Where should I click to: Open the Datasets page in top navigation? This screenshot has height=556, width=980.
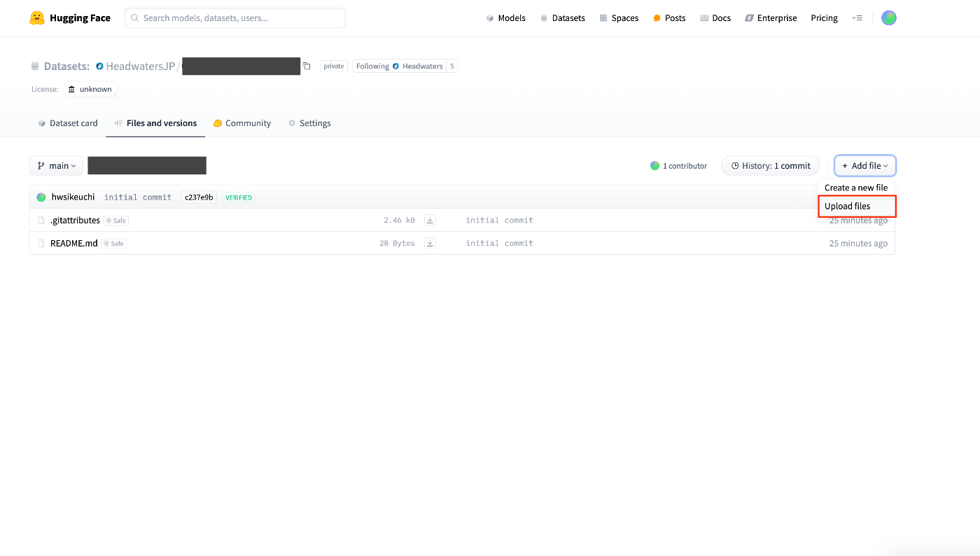(562, 18)
